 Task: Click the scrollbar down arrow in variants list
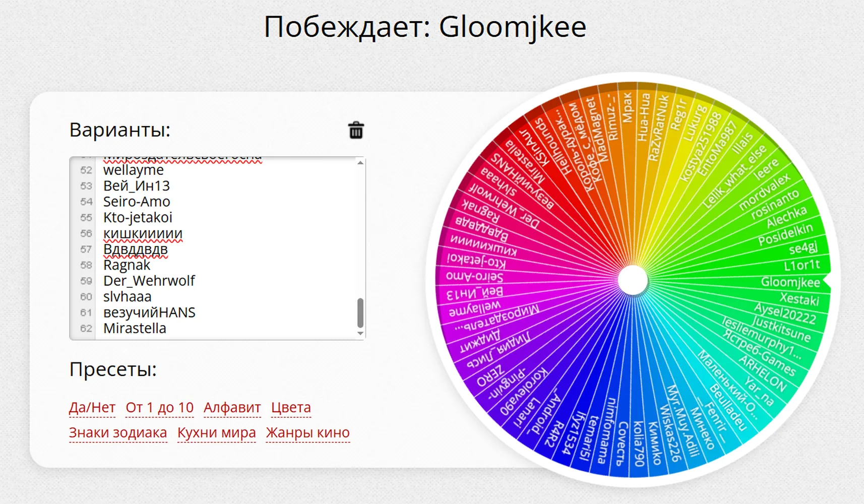[360, 333]
